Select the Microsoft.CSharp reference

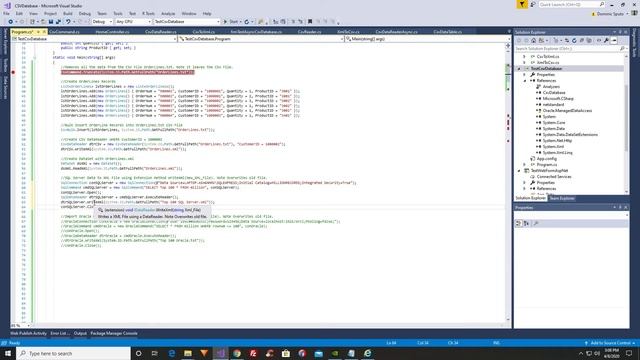[x=558, y=98]
